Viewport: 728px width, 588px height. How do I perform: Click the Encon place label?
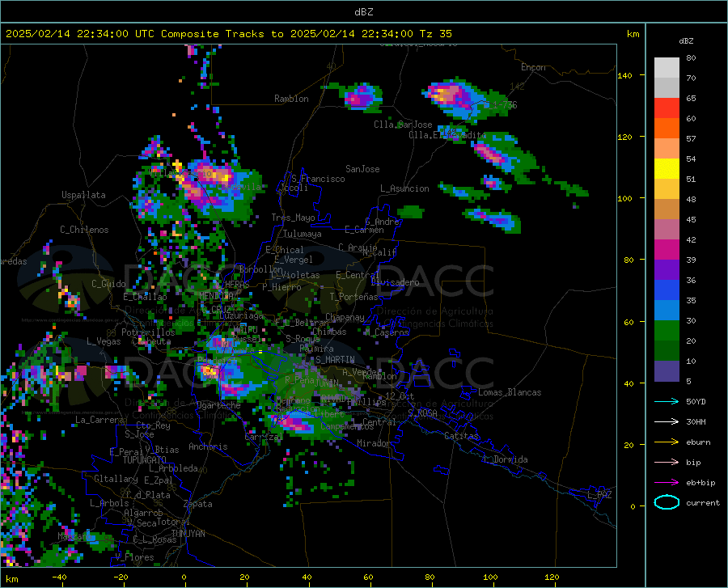pos(533,67)
